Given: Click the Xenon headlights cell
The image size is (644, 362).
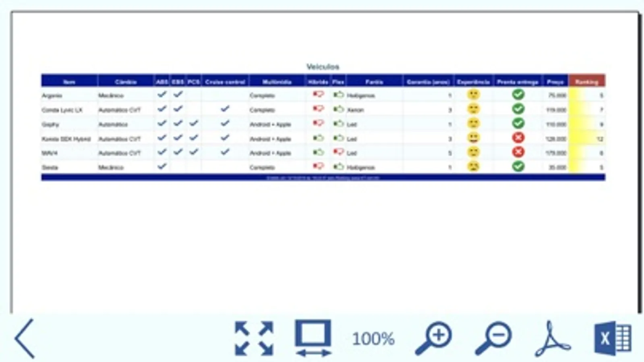Looking at the screenshot, I should coord(374,110).
